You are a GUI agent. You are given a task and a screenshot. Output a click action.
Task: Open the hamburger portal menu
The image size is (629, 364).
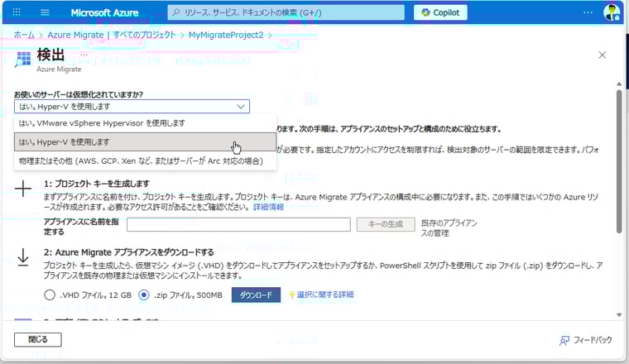click(45, 12)
